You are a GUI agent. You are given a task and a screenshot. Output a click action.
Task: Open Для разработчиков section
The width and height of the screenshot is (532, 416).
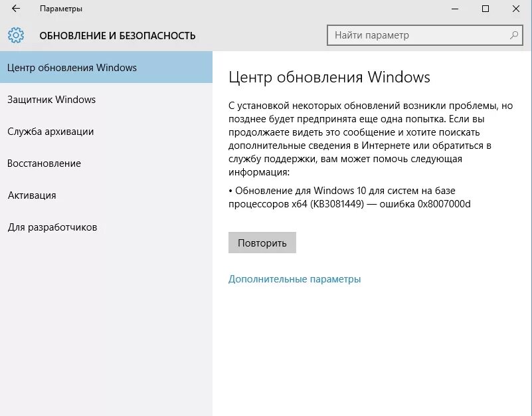[106, 227]
